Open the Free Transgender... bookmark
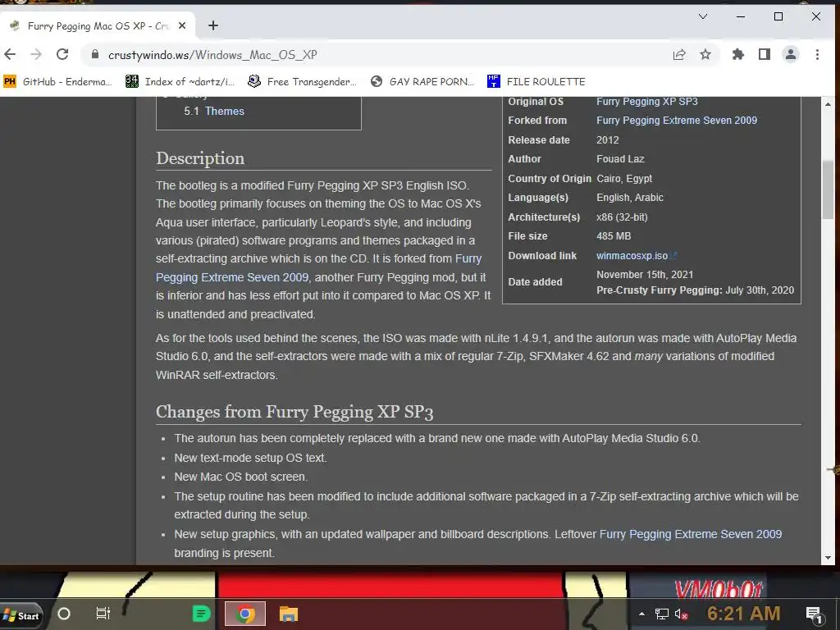The image size is (840, 630). 302,81
